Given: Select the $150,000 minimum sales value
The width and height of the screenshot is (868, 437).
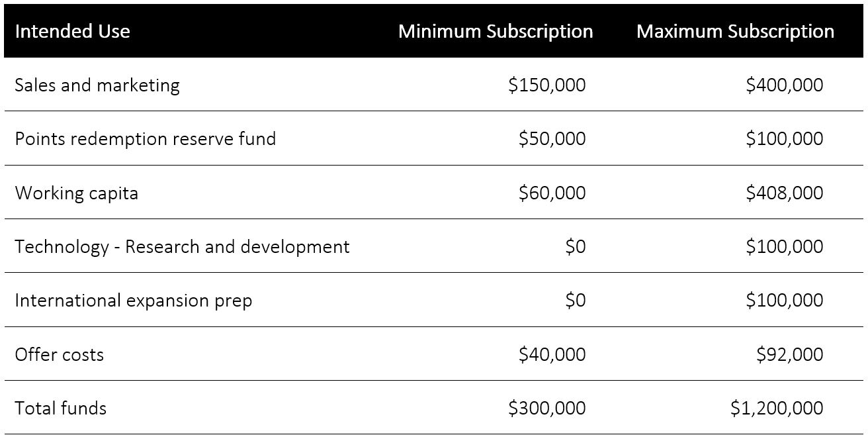Looking at the screenshot, I should 547,85.
